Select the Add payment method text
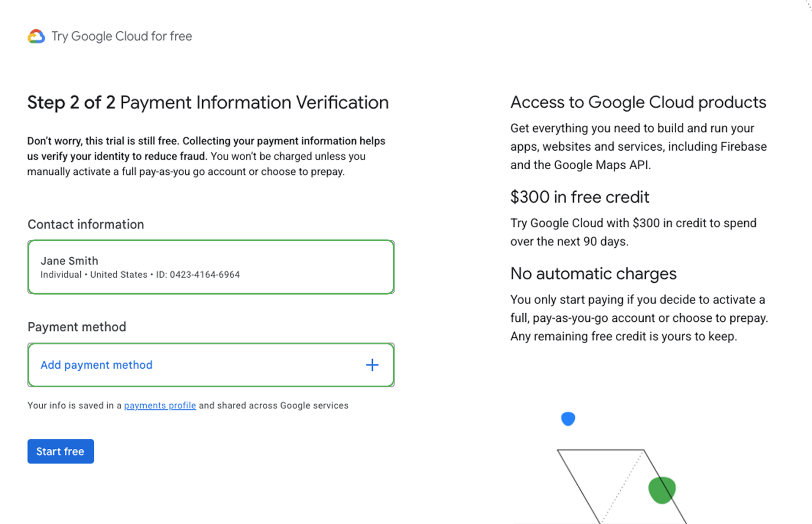This screenshot has height=524, width=812. (x=96, y=365)
